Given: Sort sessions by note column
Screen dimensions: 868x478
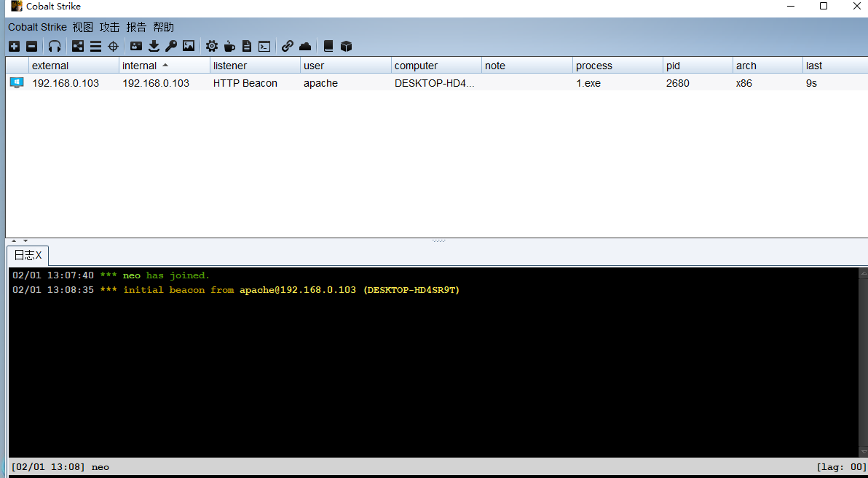Looking at the screenshot, I should pos(527,66).
